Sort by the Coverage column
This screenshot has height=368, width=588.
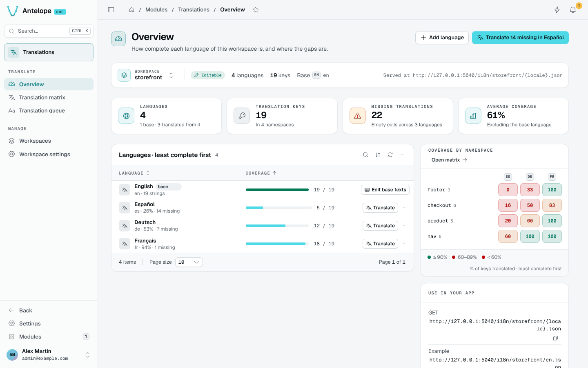[x=261, y=173]
